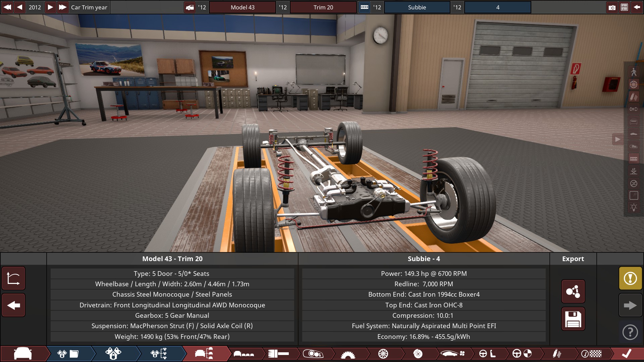Viewport: 644px width, 362px height.
Task: Click the top-right back arrow icon
Action: 637,7
